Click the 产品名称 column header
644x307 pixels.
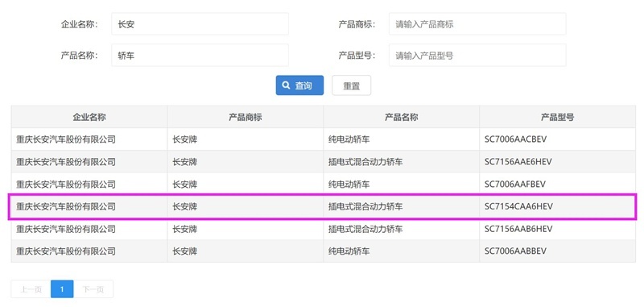tap(401, 117)
